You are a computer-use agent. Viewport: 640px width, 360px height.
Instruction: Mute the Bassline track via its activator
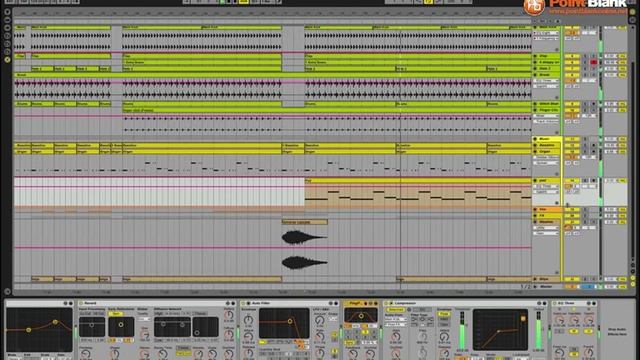(572, 145)
